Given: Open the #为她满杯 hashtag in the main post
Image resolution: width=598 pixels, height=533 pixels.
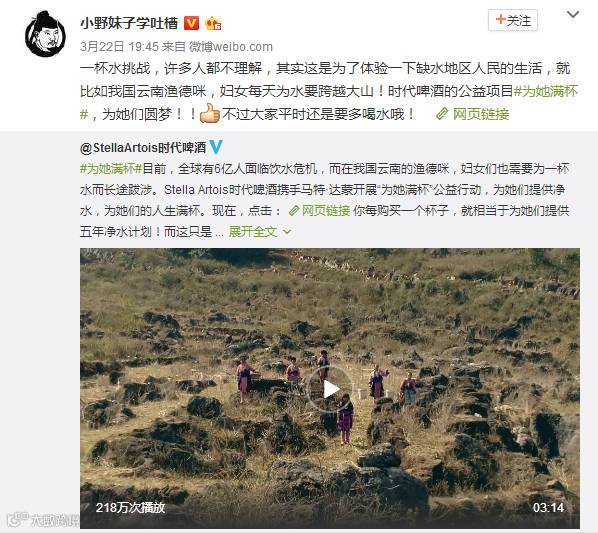Looking at the screenshot, I should 546,91.
